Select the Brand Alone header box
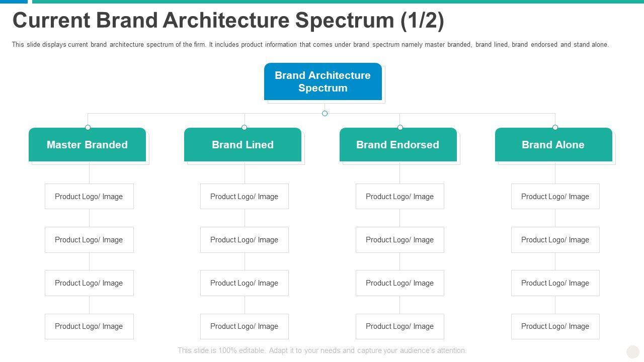 [x=553, y=145]
